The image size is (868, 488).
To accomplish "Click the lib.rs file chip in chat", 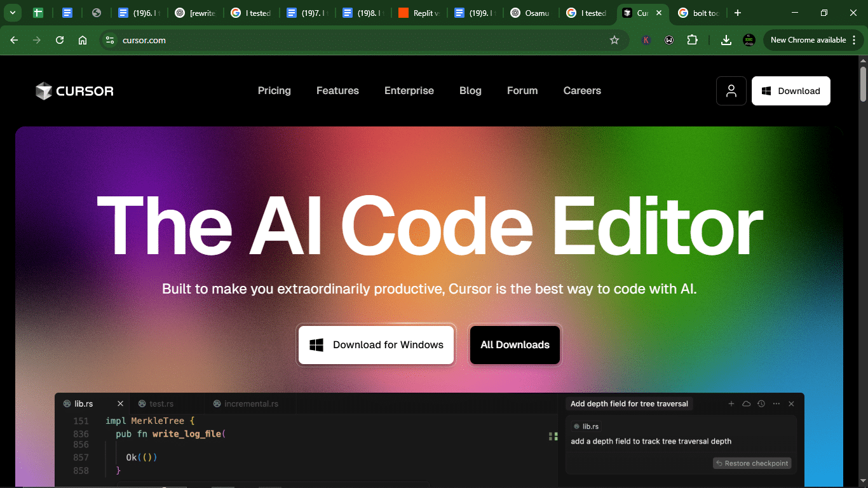I will click(x=586, y=426).
